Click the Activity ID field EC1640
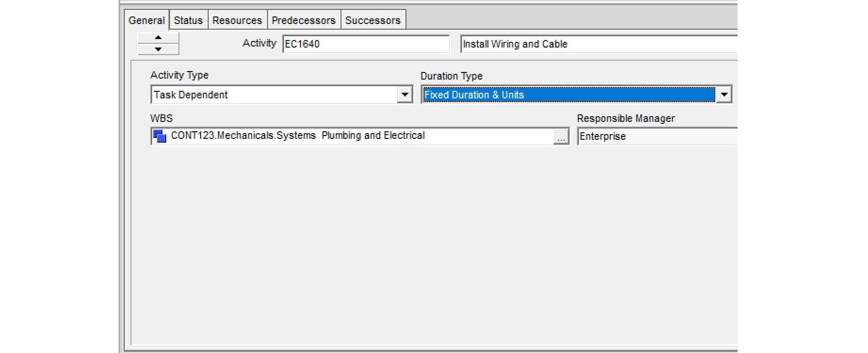This screenshot has height=353, width=868. tap(366, 44)
